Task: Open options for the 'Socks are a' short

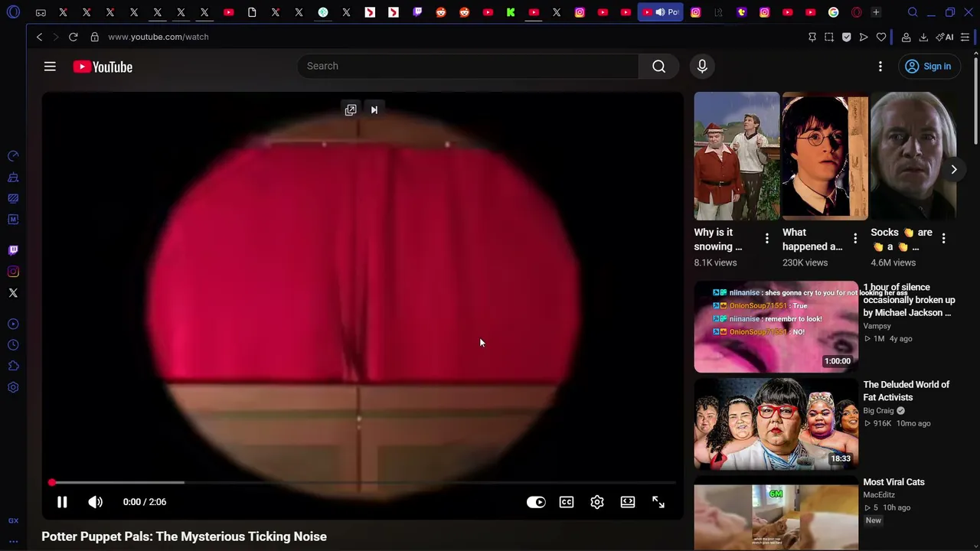Action: (x=943, y=239)
